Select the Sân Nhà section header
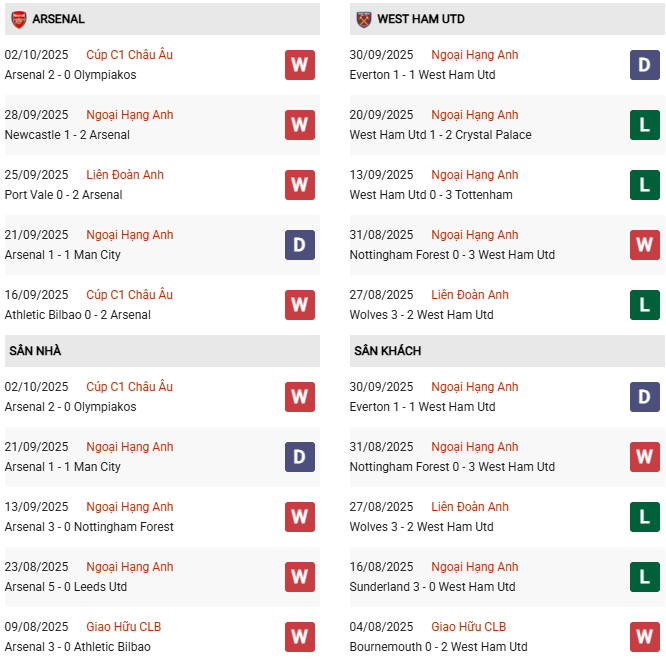 (x=35, y=351)
